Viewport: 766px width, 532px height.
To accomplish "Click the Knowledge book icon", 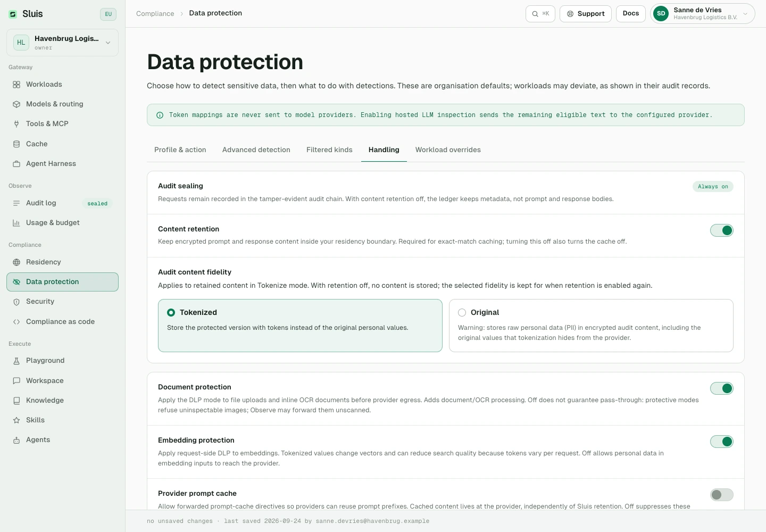I will [x=16, y=401].
